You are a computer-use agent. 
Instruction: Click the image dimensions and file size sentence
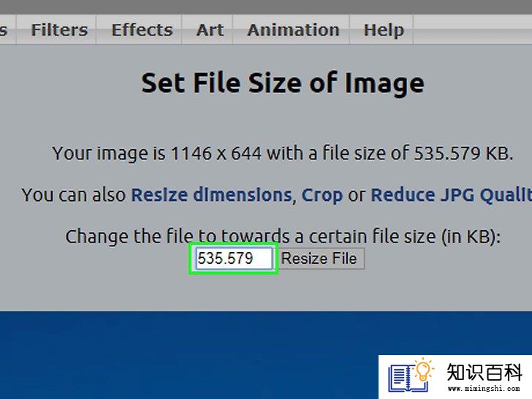click(283, 153)
